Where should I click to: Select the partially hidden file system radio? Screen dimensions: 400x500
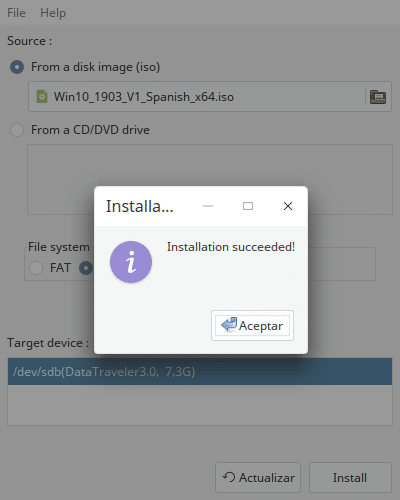click(86, 268)
